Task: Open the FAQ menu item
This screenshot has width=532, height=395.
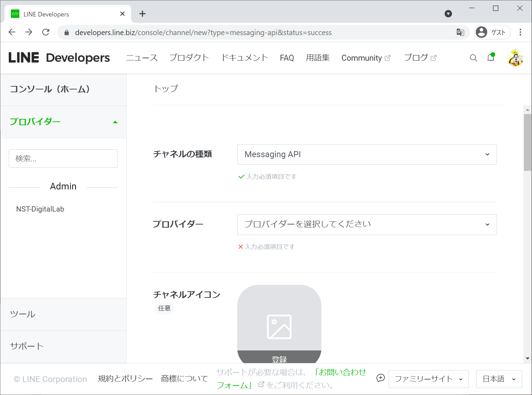Action: (x=287, y=58)
